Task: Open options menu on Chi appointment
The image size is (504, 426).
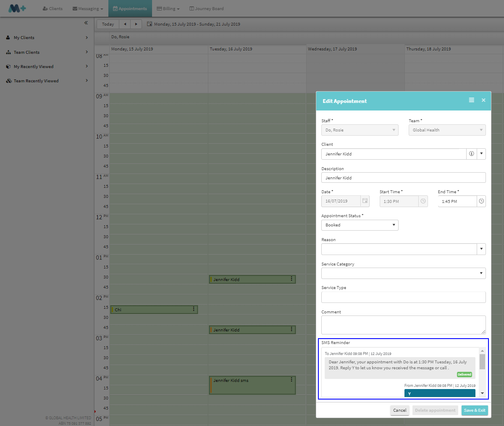Action: pyautogui.click(x=194, y=309)
